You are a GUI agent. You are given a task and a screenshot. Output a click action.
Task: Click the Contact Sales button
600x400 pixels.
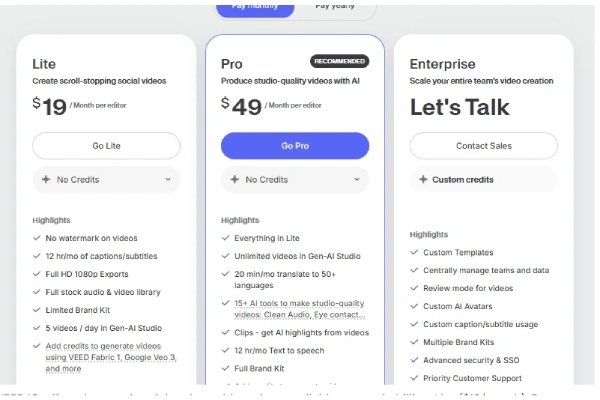pos(484,146)
